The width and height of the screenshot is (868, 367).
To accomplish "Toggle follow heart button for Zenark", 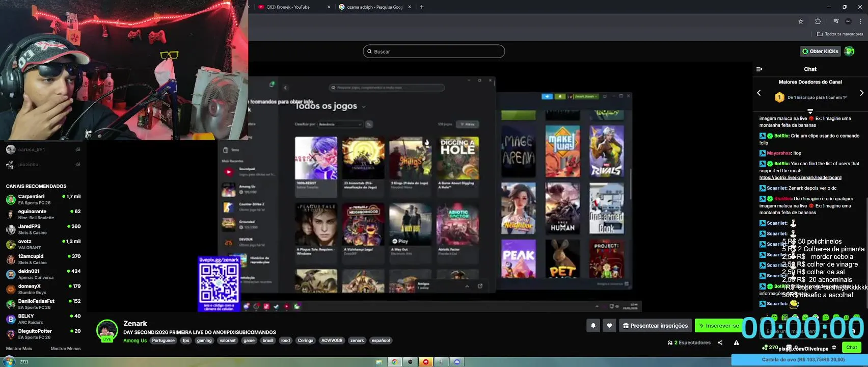I will 610,326.
